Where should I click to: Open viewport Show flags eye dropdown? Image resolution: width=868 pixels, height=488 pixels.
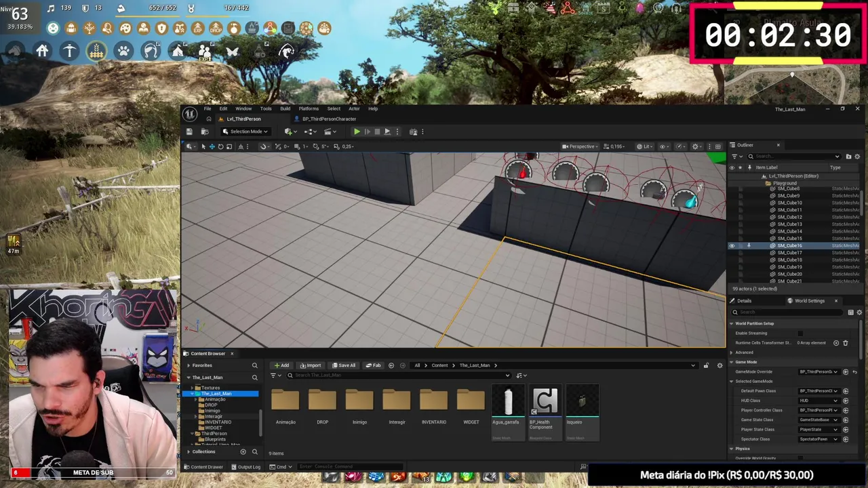pos(664,146)
